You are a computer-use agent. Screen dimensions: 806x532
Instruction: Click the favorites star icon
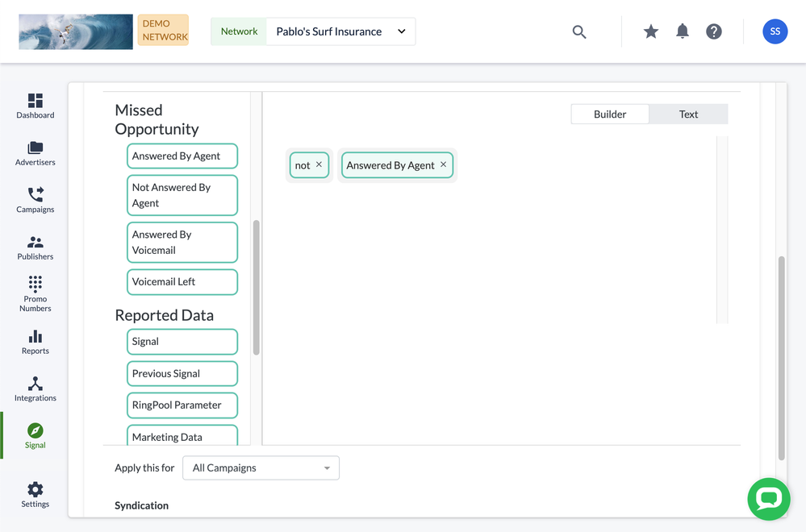coord(651,31)
